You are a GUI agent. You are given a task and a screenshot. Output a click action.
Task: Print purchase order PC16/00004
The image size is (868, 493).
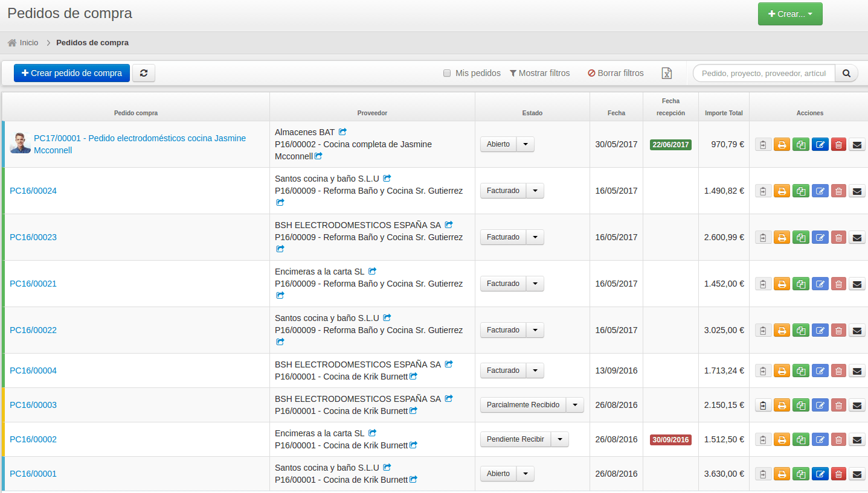[x=782, y=371]
